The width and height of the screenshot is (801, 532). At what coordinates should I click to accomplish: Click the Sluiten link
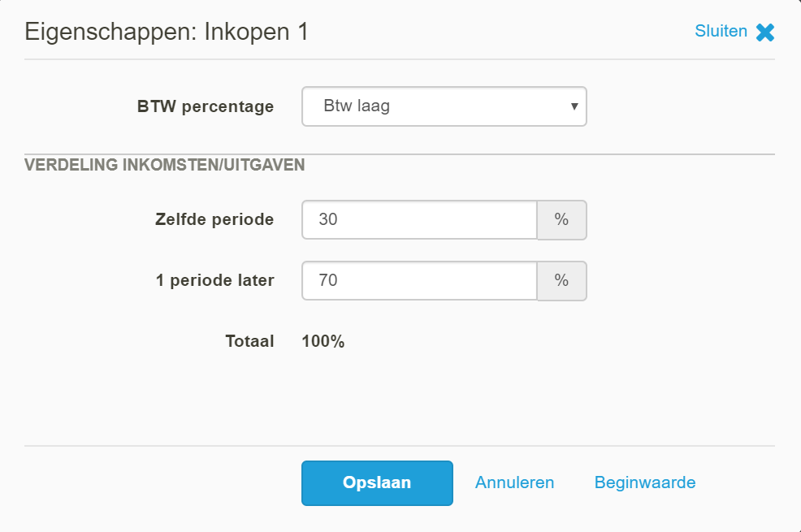721,31
